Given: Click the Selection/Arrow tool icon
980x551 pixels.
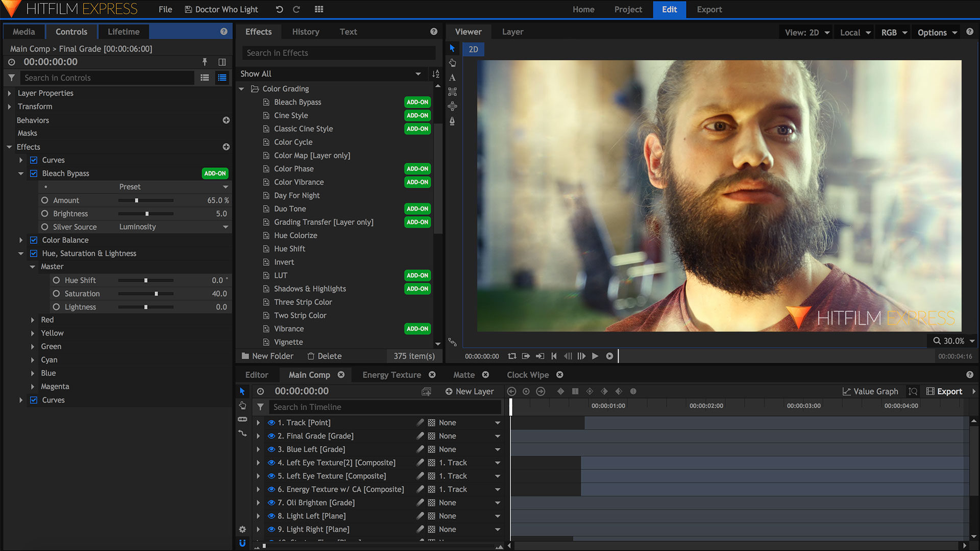Looking at the screenshot, I should tap(452, 48).
